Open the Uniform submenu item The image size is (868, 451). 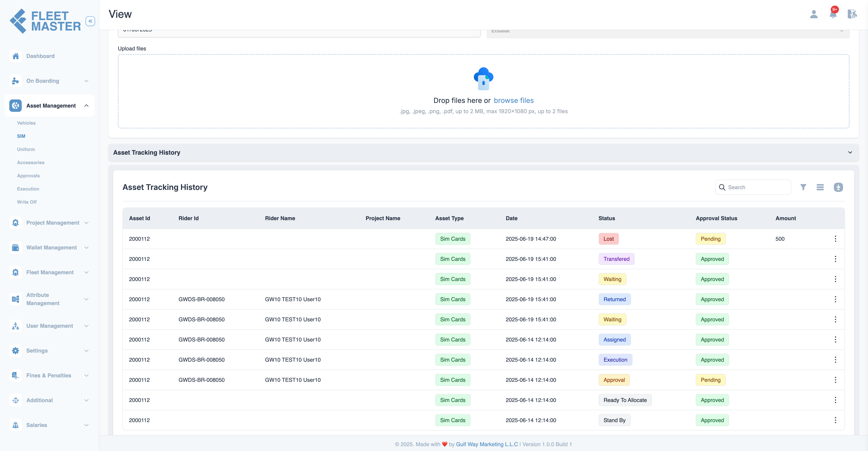(26, 149)
